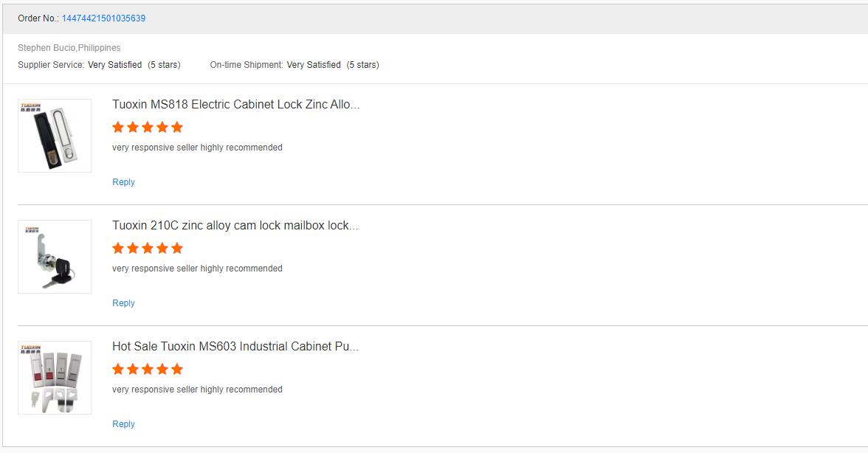This screenshot has width=868, height=453.
Task: Click the Supplier Service Very Satisfied rating
Action: pos(114,65)
